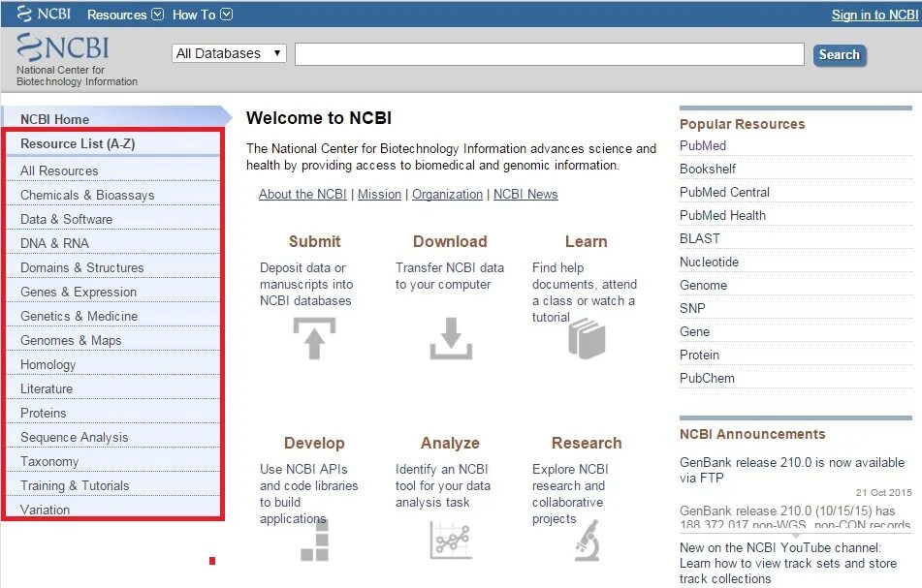Click the Download arrow icon
Image resolution: width=922 pixels, height=588 pixels.
(x=451, y=338)
